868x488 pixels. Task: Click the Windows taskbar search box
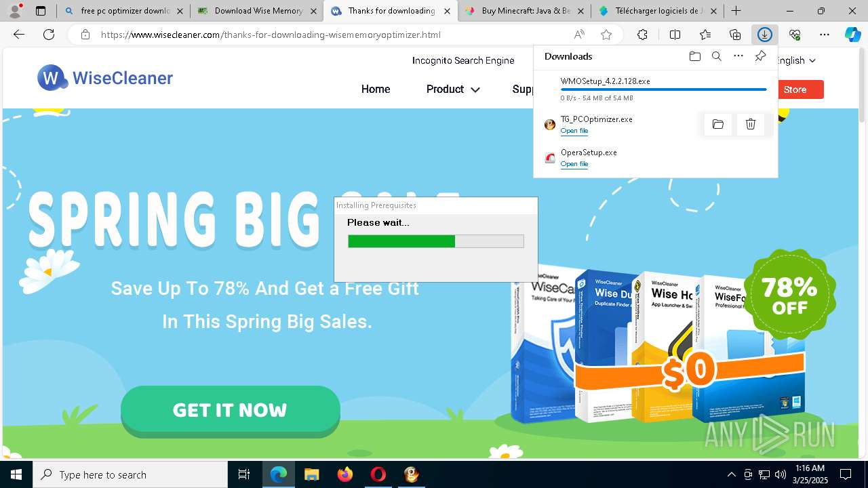click(130, 474)
